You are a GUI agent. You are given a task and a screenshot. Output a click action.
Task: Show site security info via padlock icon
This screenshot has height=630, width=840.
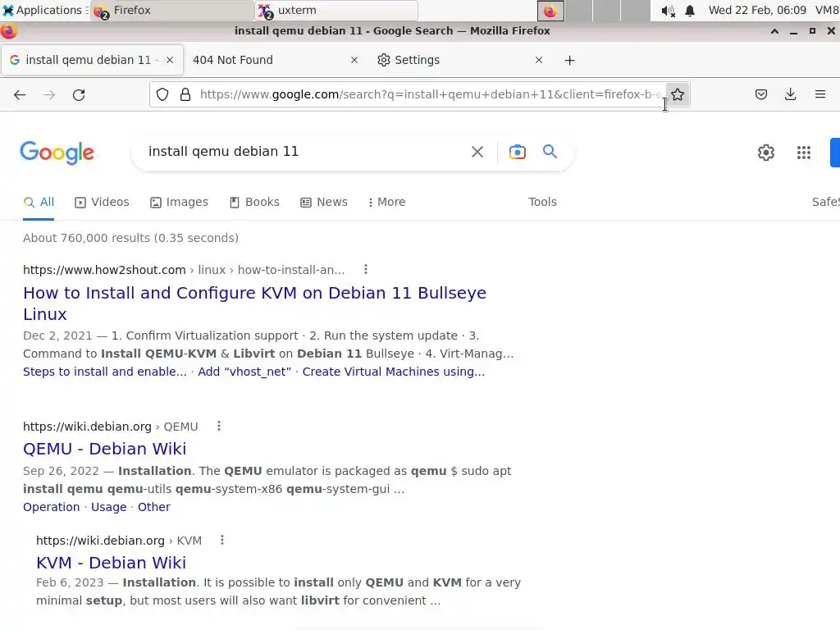click(x=185, y=95)
